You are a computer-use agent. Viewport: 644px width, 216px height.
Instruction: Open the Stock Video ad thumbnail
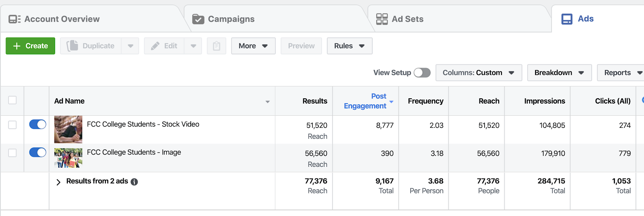[68, 129]
